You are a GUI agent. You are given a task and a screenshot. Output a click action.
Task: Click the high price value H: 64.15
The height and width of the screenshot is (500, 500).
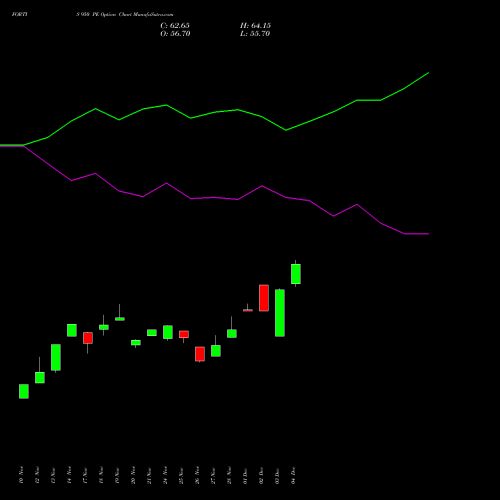click(x=255, y=26)
